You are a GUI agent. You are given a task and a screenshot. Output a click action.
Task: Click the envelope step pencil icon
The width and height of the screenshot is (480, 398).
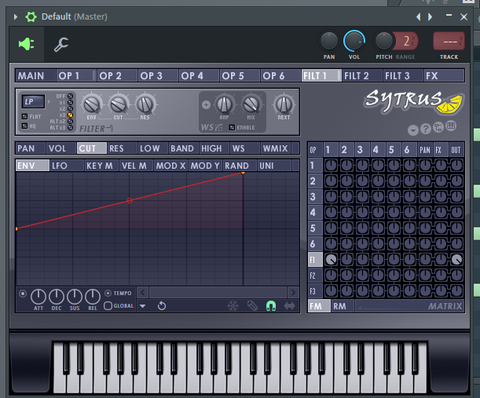[252, 306]
